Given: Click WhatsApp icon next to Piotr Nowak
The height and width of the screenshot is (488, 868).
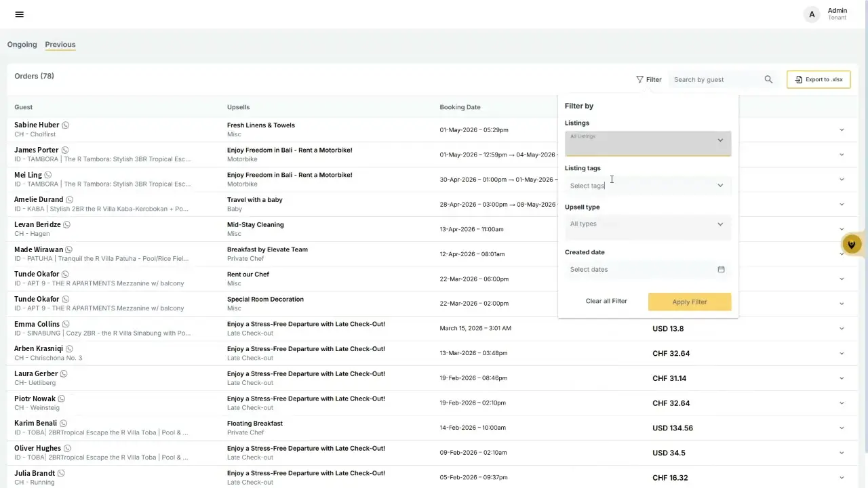Looking at the screenshot, I should [x=62, y=399].
